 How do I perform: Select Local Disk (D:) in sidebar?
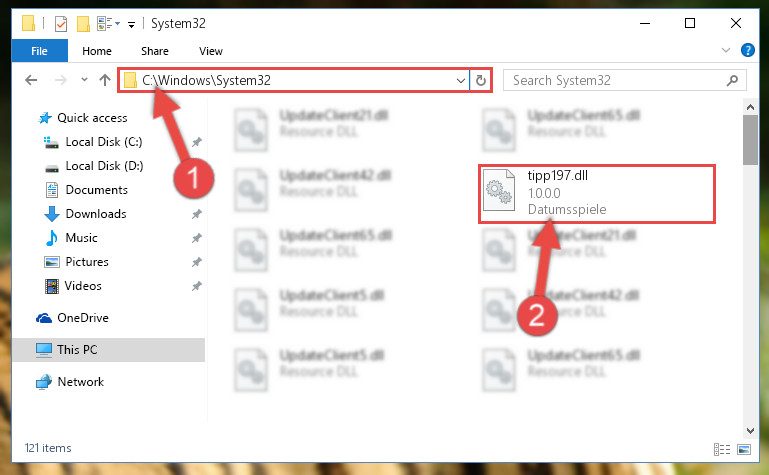click(104, 166)
